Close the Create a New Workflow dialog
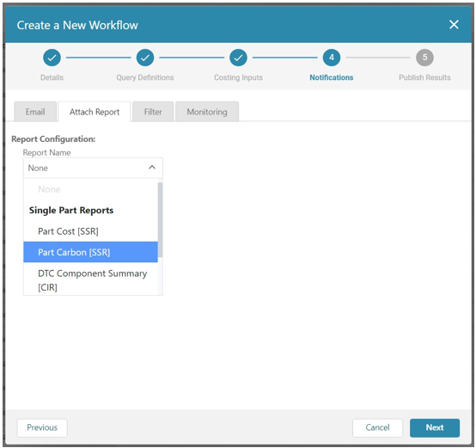The height and width of the screenshot is (448, 476). pyautogui.click(x=454, y=25)
